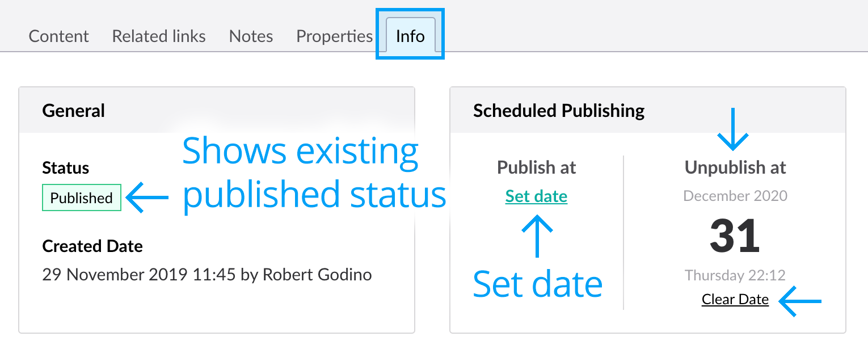Click the Unpublish at heading
Viewport: 868px width, 357px height.
tap(735, 167)
